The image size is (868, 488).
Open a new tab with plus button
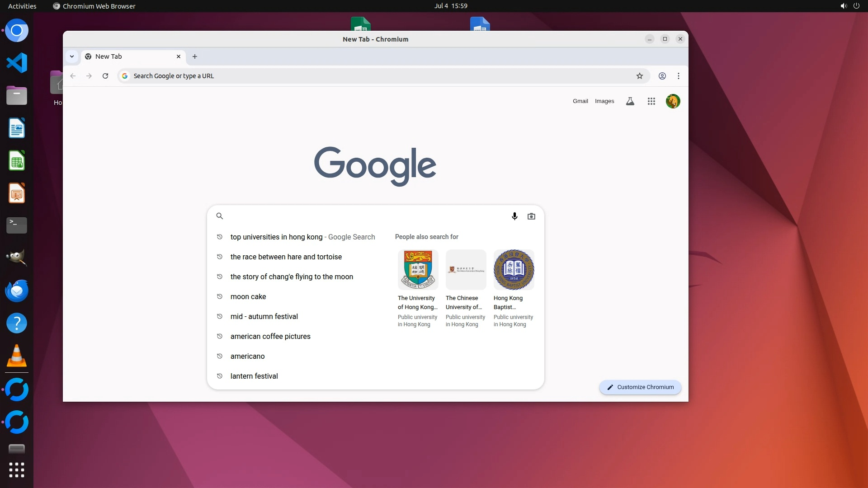195,56
